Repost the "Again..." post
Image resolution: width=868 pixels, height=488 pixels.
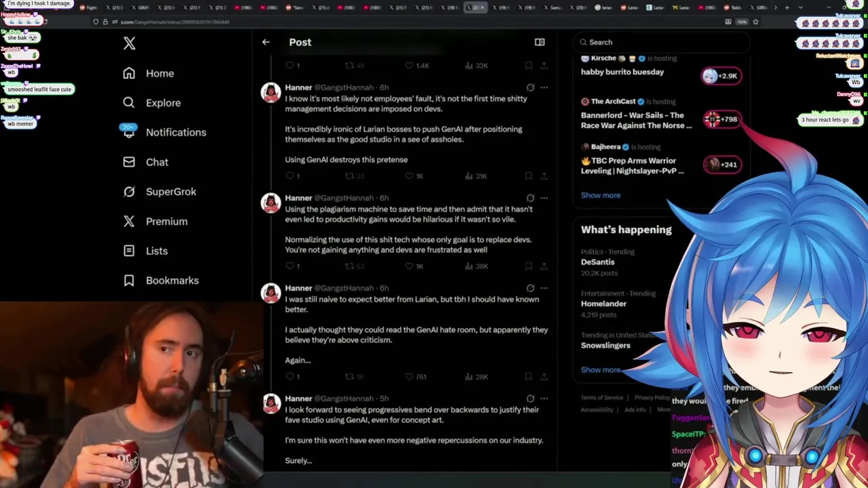pyautogui.click(x=355, y=377)
